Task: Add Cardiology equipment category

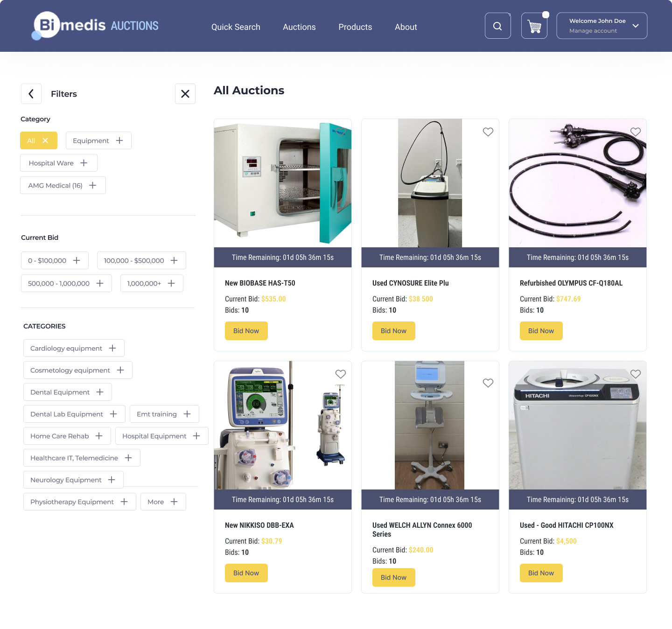Action: (x=74, y=348)
